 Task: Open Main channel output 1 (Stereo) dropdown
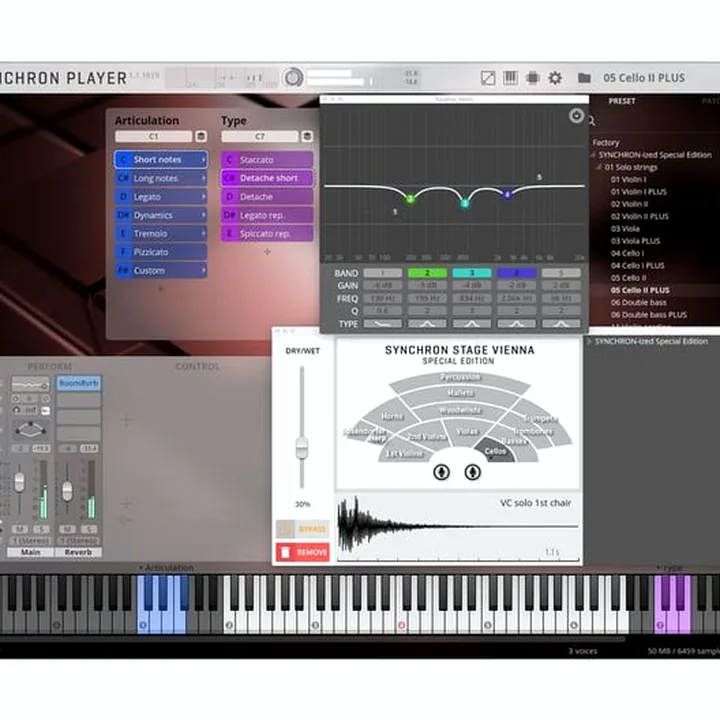point(30,541)
